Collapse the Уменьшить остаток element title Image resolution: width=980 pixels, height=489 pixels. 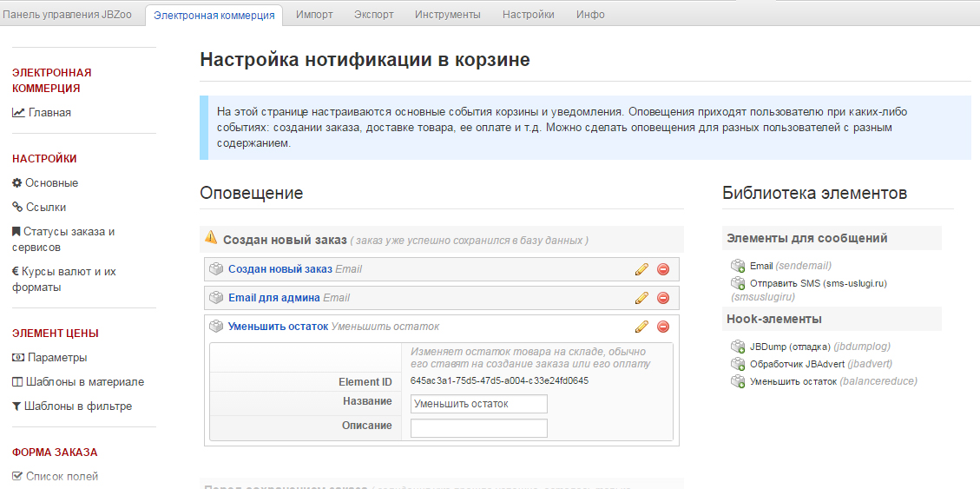tap(278, 327)
